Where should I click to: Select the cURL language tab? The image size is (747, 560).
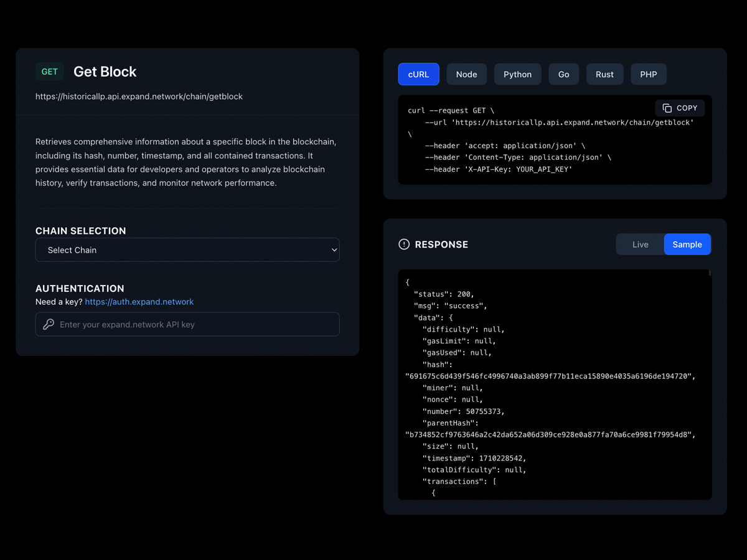pyautogui.click(x=418, y=74)
